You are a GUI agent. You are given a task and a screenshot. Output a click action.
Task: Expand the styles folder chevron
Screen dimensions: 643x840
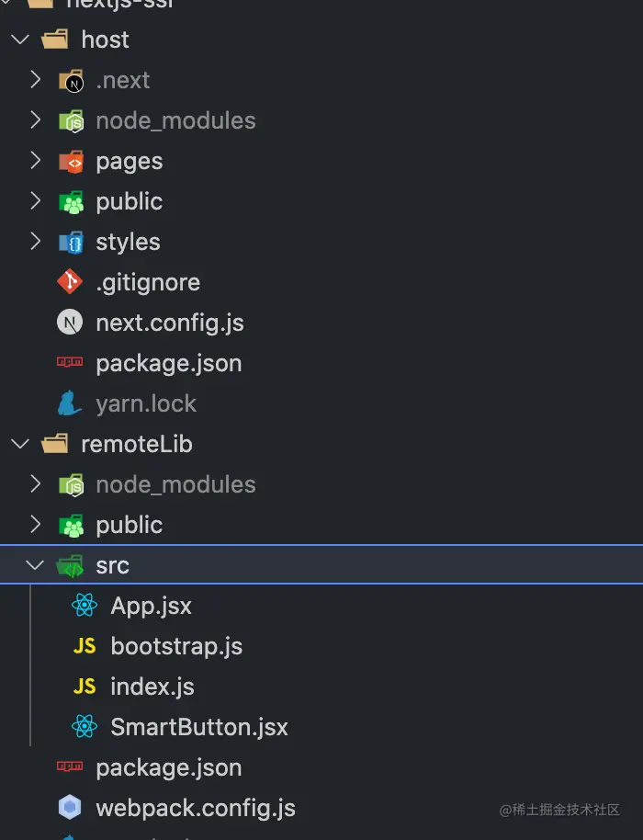(35, 241)
